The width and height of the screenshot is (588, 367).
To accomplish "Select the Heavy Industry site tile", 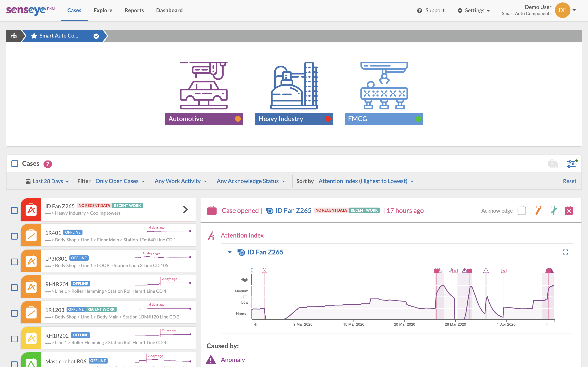I will (x=281, y=119).
